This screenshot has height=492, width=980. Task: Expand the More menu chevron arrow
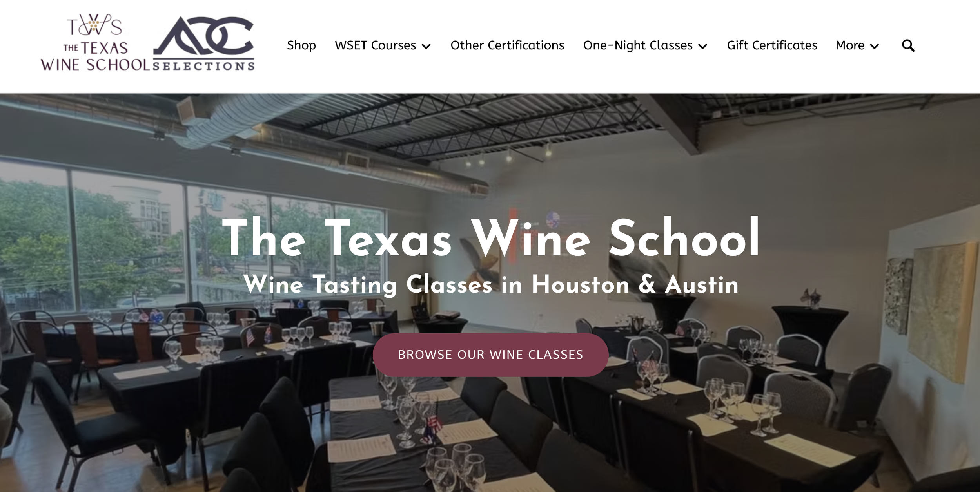pos(874,46)
